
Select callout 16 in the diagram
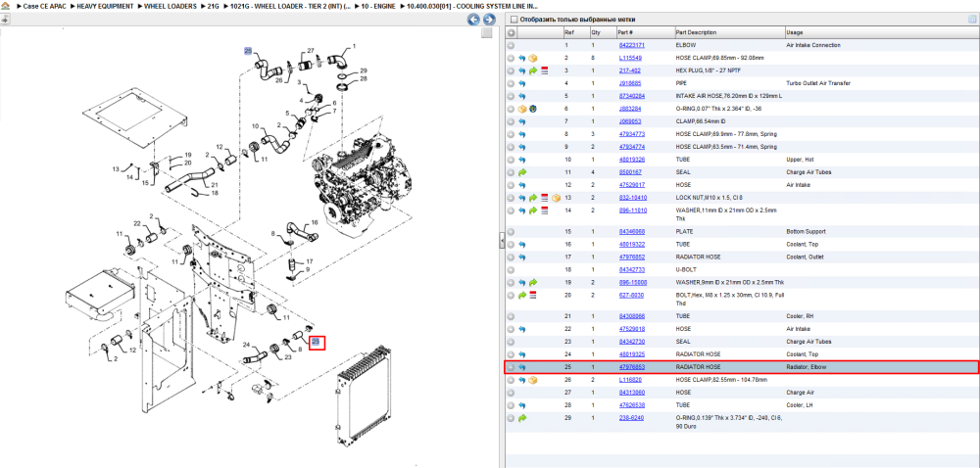(315, 222)
